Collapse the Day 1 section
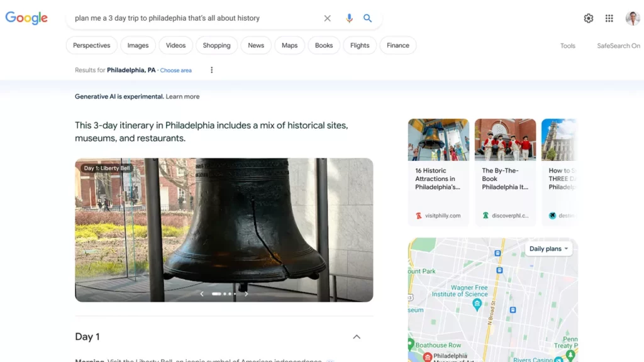Viewport: 644px width, 362px height. click(357, 337)
